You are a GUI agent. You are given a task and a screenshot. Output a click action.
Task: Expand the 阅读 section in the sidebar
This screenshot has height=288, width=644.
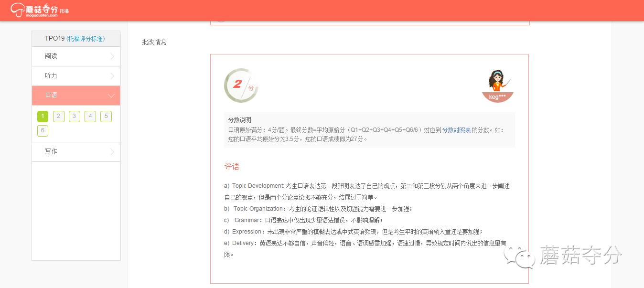pyautogui.click(x=75, y=56)
